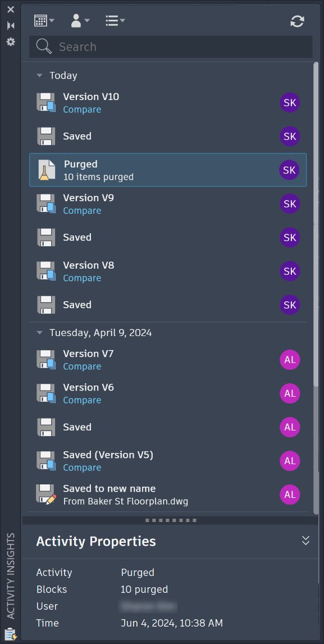Open the user filter dropdown
Screen dimensions: 324x644
[x=80, y=21]
